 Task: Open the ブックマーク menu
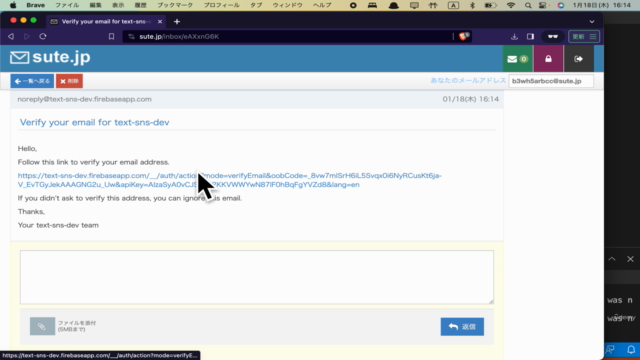tap(175, 5)
